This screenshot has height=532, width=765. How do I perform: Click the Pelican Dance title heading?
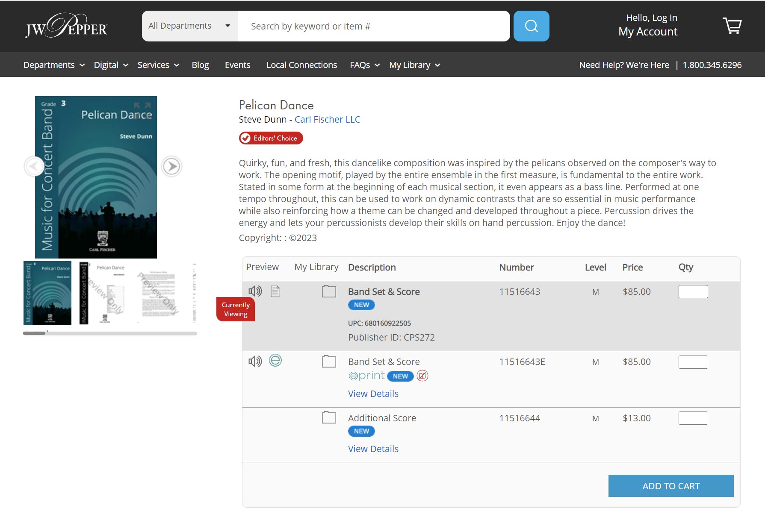[x=276, y=105]
